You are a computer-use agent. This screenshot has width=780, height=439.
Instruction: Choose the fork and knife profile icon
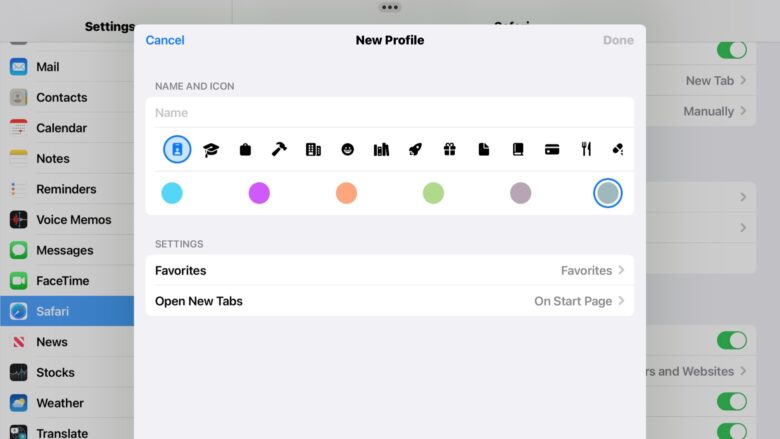(586, 149)
